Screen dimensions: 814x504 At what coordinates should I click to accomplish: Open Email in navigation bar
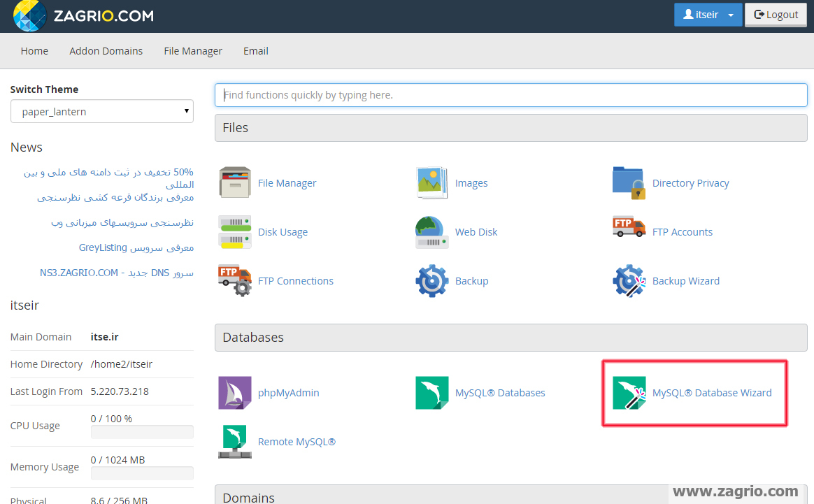pos(256,51)
